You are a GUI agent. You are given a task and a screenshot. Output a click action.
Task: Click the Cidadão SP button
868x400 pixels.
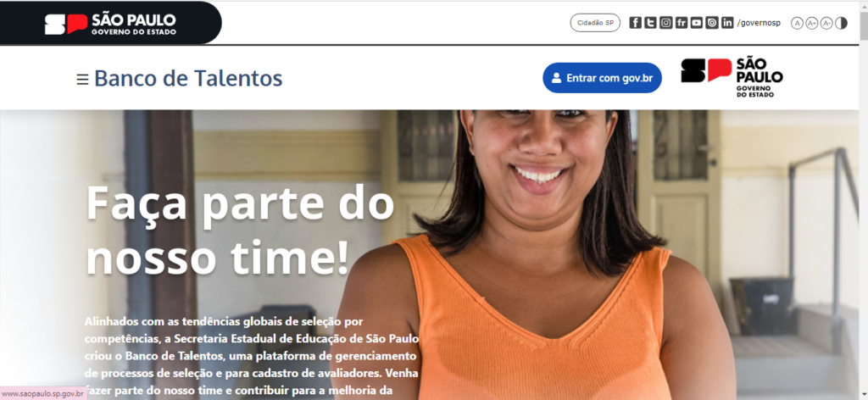tap(595, 23)
